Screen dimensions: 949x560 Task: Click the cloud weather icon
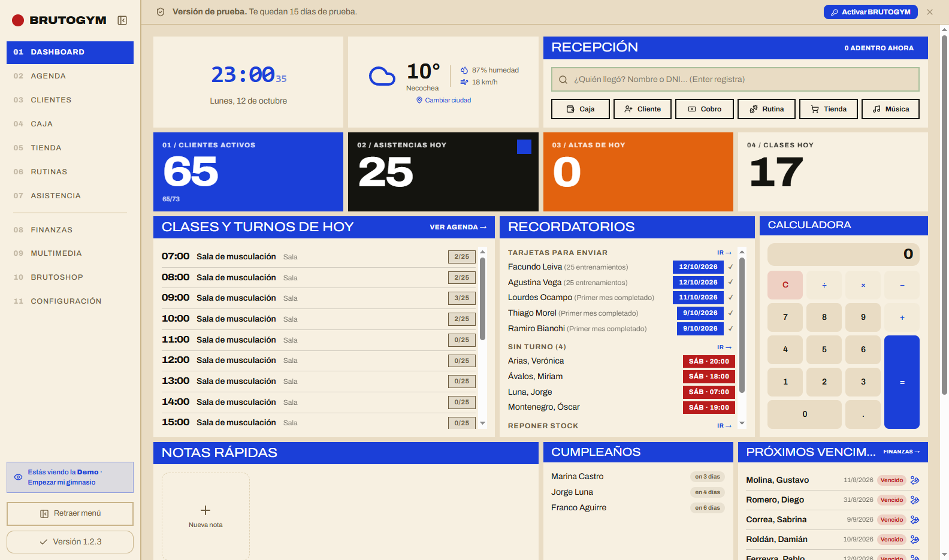382,76
